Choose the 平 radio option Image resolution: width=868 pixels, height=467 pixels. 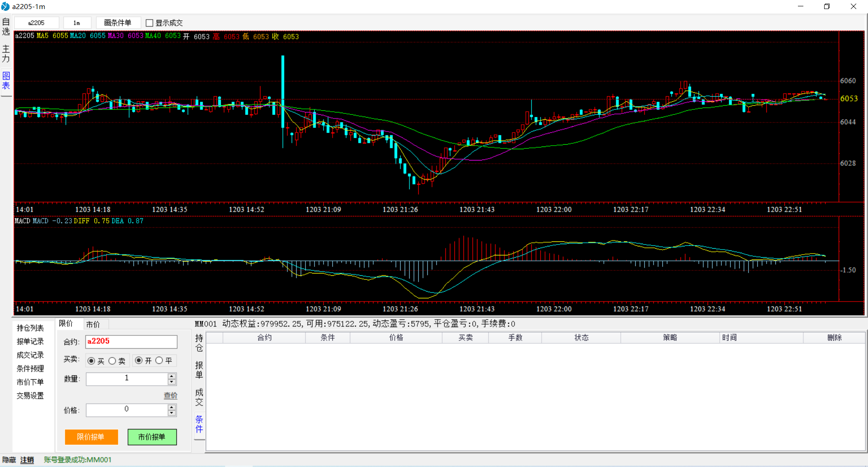(x=159, y=360)
